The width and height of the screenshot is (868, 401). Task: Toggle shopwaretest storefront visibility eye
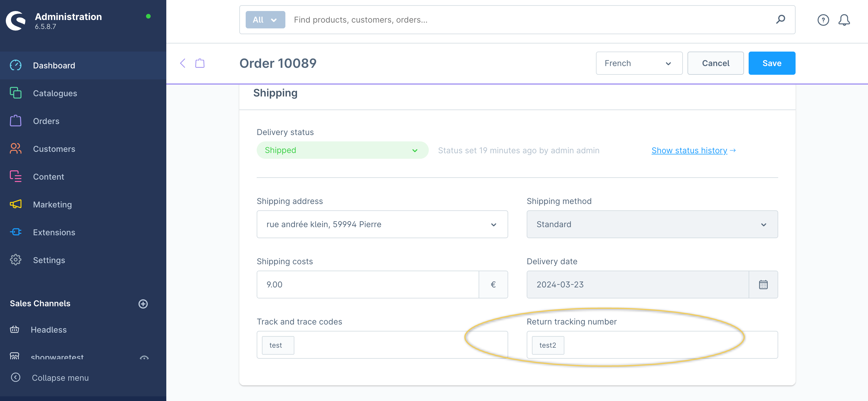click(144, 358)
